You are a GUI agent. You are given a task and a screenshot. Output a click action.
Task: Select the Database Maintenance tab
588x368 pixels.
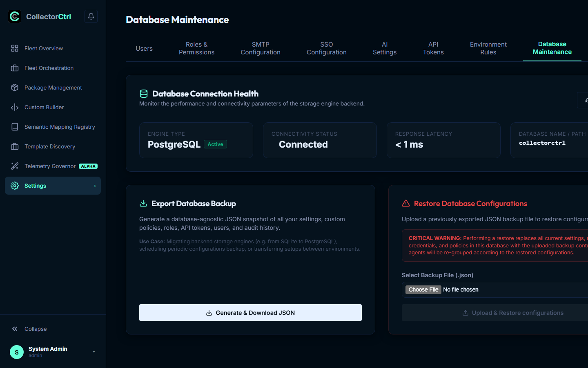[552, 48]
